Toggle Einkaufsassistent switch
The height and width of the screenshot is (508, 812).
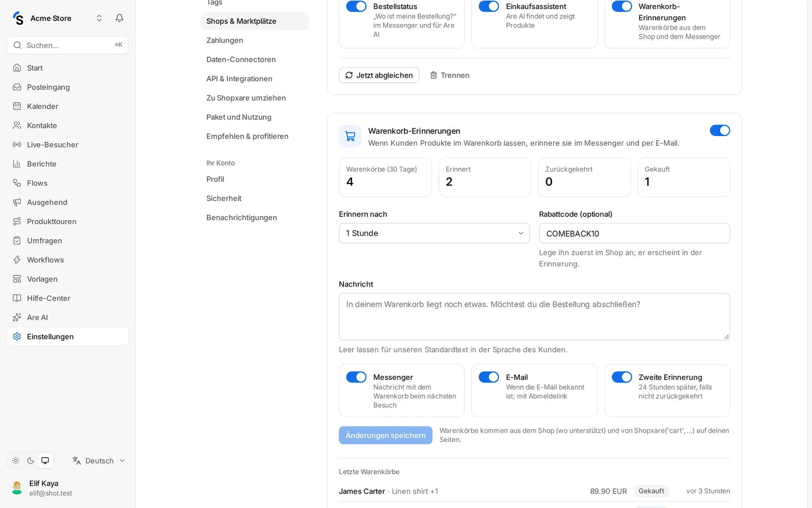(x=489, y=6)
